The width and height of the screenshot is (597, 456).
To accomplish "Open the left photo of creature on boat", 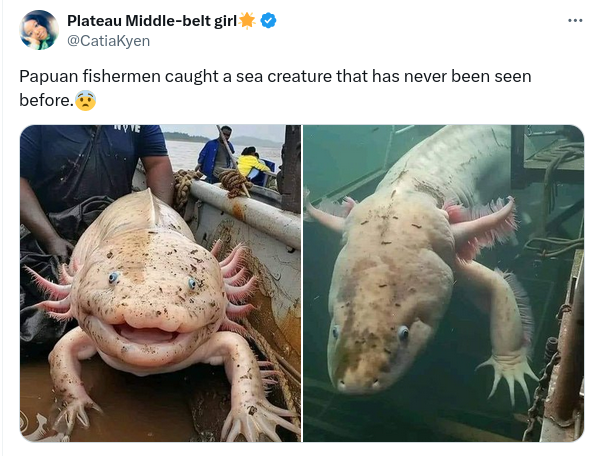I will [160, 283].
